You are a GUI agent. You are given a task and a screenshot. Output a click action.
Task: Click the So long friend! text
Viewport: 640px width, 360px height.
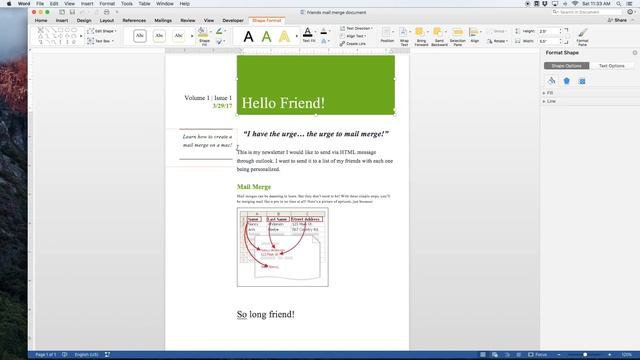[x=266, y=314]
